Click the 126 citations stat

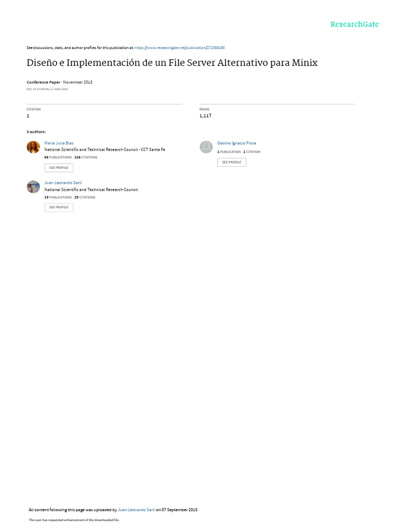coord(86,157)
